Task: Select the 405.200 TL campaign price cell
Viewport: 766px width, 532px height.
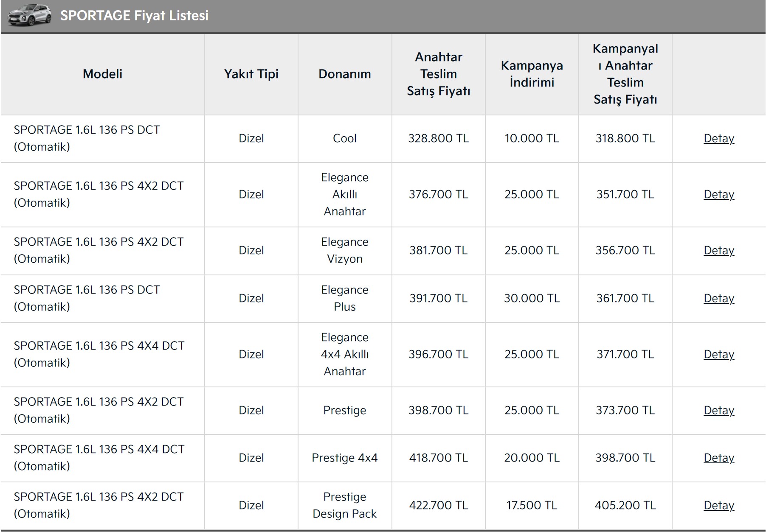Action: coord(625,505)
